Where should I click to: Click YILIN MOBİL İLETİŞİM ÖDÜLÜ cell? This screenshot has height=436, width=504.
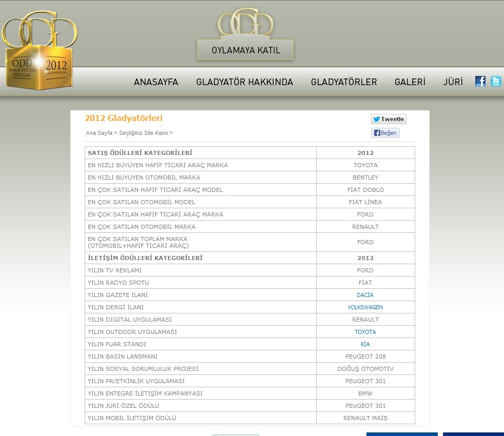tap(201, 418)
